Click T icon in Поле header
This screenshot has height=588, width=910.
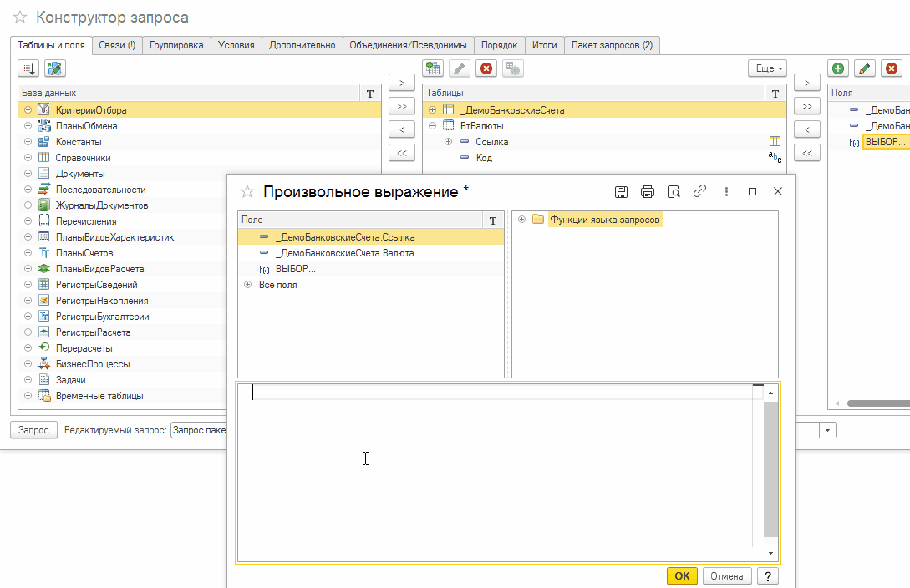point(493,220)
